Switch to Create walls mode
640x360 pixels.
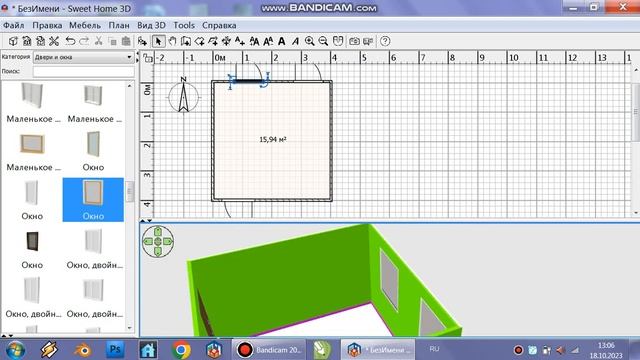(x=186, y=41)
